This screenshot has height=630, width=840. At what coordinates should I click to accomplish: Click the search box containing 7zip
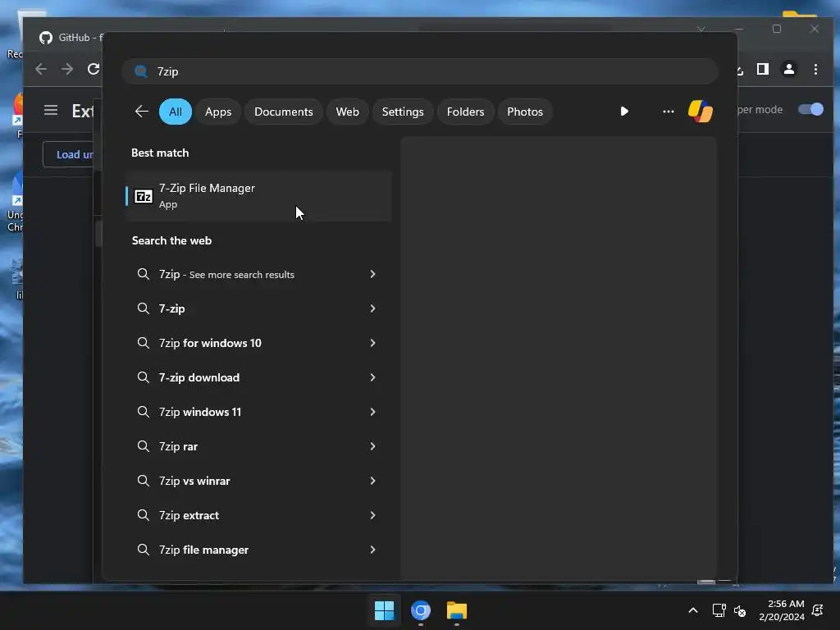(420, 71)
